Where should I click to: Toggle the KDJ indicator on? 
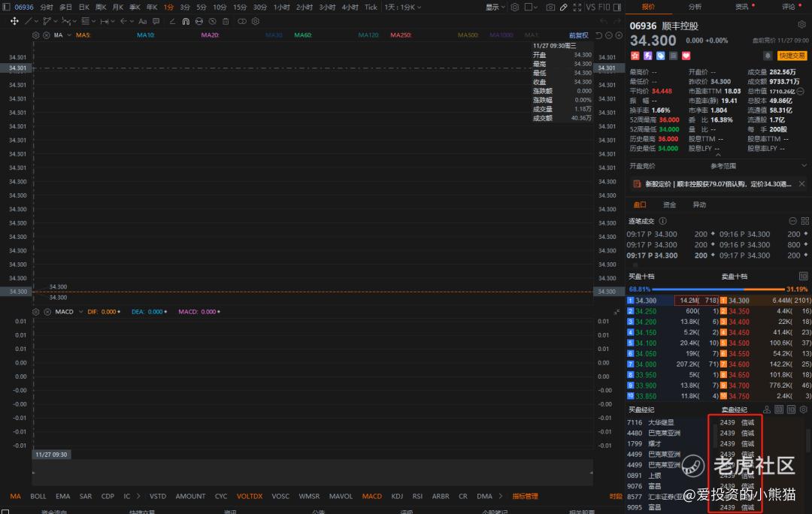[x=397, y=496]
